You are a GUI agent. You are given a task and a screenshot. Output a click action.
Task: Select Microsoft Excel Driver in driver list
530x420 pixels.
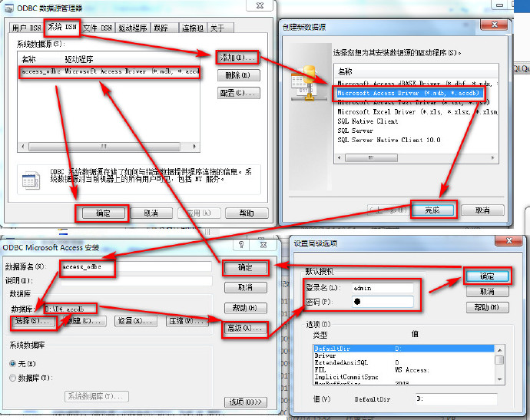(417, 112)
